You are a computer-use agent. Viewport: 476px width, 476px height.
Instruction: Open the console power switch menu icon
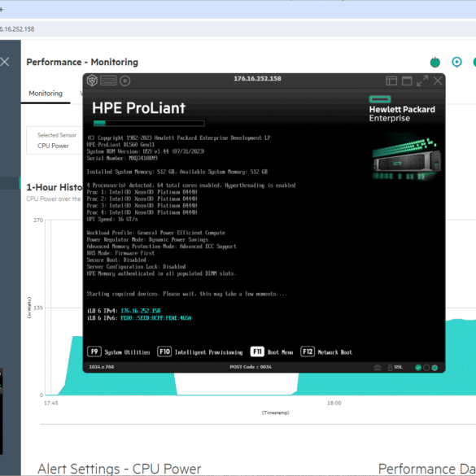92,81
